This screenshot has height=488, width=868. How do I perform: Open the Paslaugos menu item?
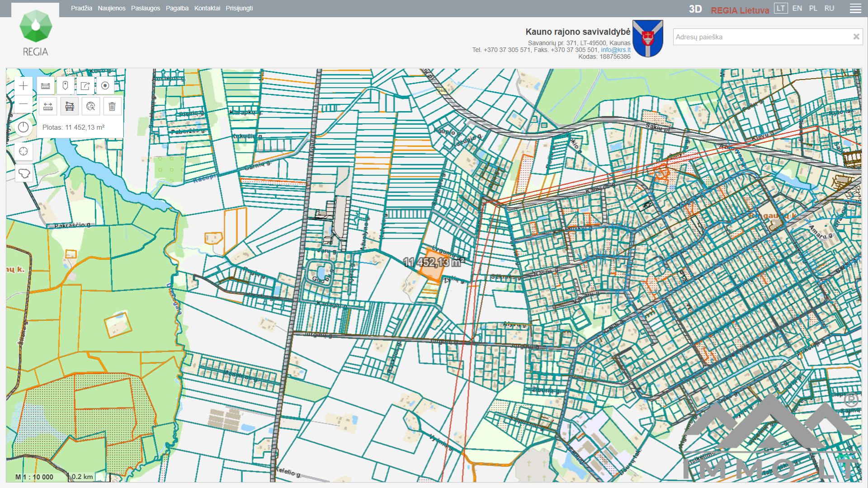pos(146,8)
